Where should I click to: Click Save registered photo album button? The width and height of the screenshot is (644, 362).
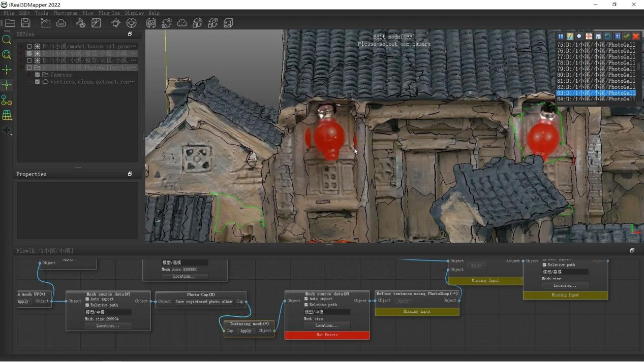(203, 302)
